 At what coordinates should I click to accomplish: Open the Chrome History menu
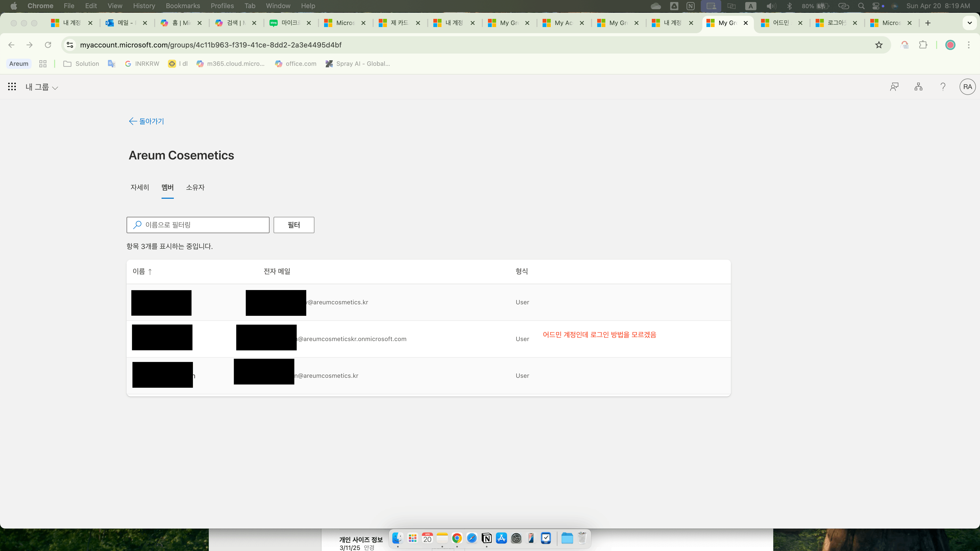(x=144, y=6)
